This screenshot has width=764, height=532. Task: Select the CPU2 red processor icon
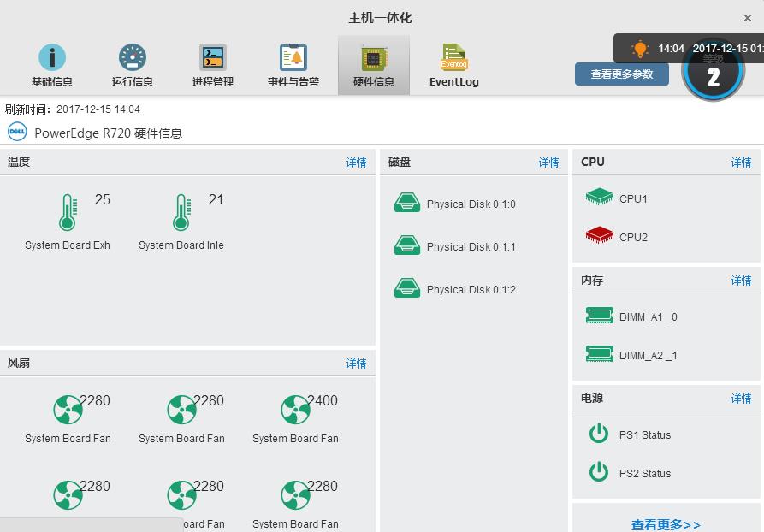tap(599, 236)
